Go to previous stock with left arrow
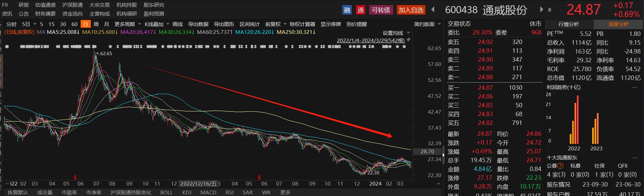This screenshot has height=196, width=644. click(432, 9)
